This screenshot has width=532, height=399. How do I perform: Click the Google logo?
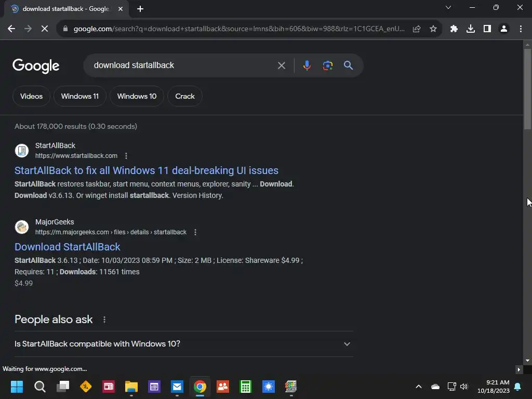[36, 66]
